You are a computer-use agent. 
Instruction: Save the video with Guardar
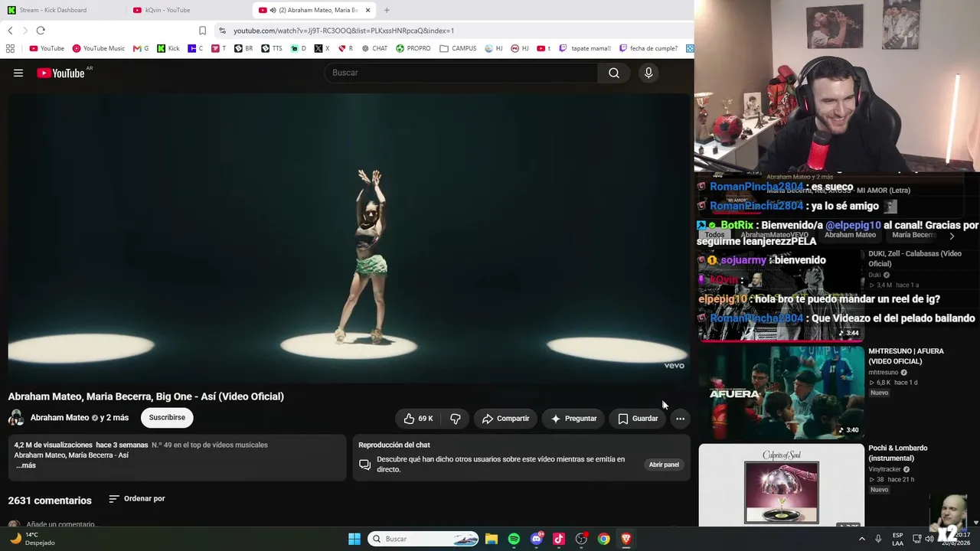(638, 419)
